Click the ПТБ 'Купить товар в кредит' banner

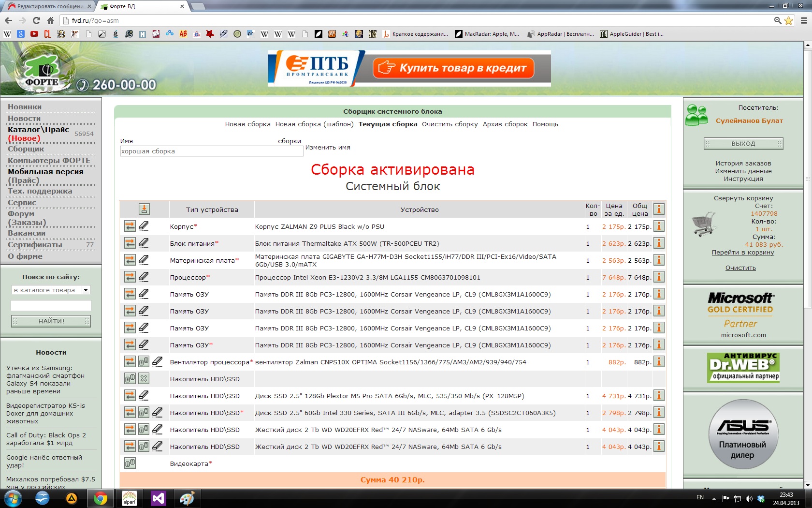click(x=409, y=68)
